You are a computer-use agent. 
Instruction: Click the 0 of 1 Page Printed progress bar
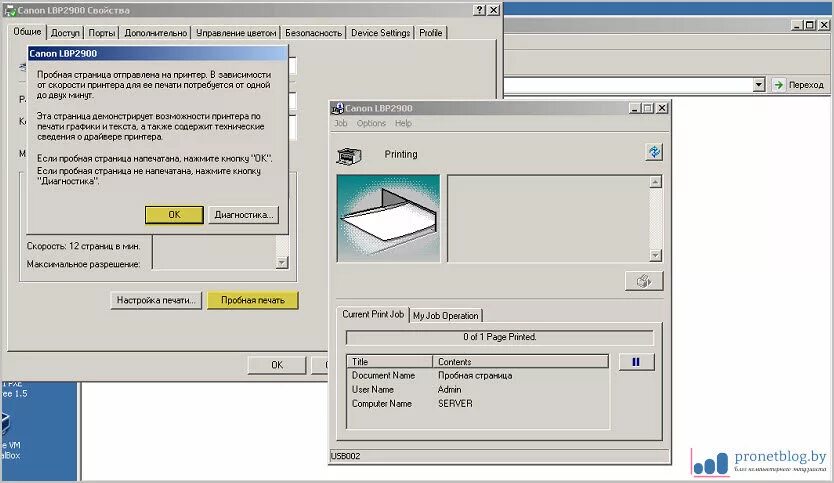pyautogui.click(x=499, y=337)
